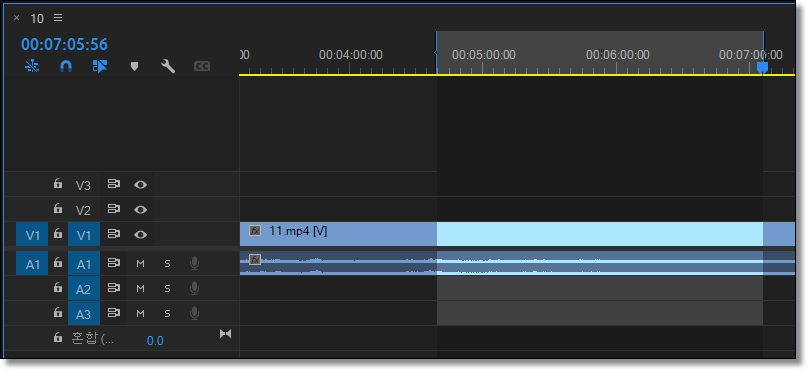Screen dimensions: 808x381
Task: Toggle A3 track targeting button
Action: pos(83,313)
